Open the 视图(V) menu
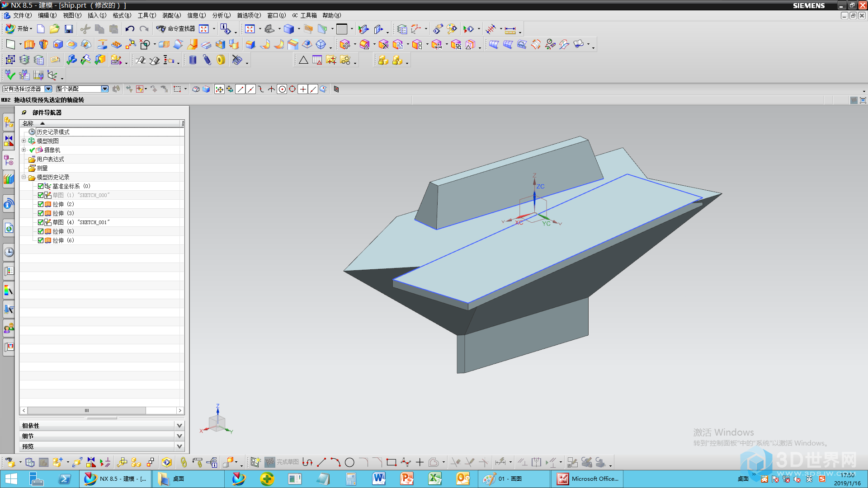 [x=72, y=15]
